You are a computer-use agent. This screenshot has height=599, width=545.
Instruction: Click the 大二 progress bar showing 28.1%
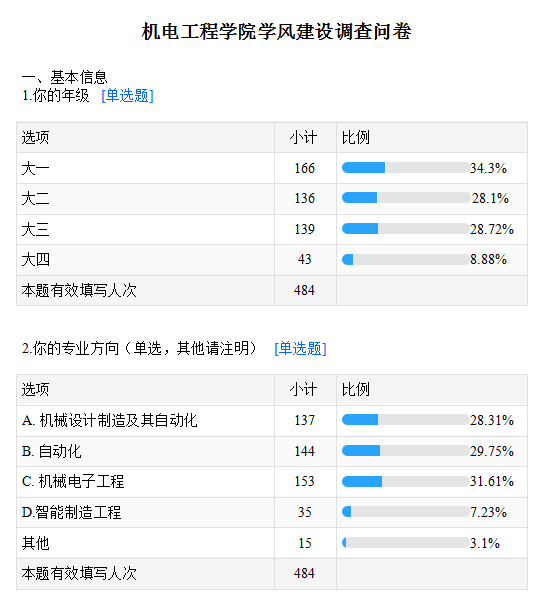click(406, 198)
